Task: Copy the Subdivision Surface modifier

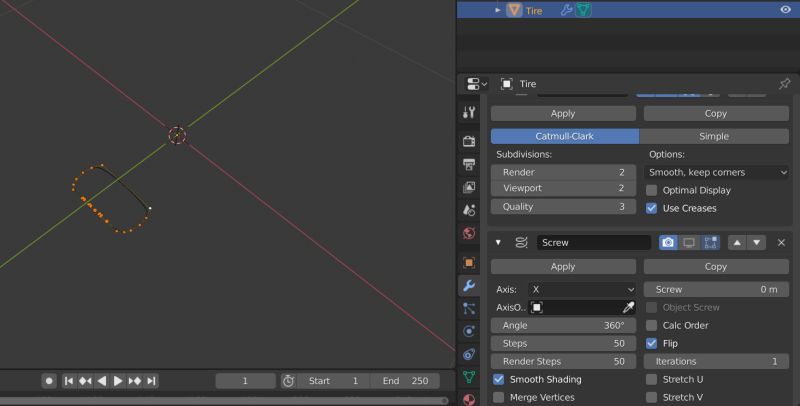Action: [x=716, y=114]
